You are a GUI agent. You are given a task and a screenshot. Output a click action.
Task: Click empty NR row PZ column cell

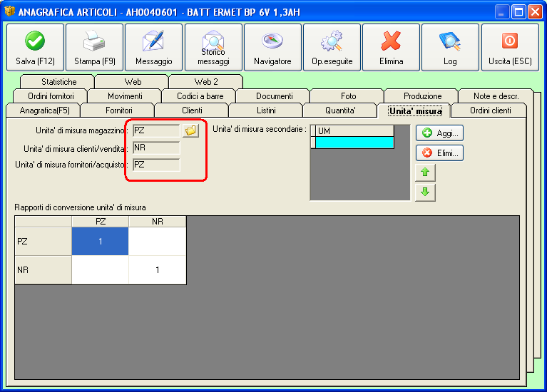[100, 270]
